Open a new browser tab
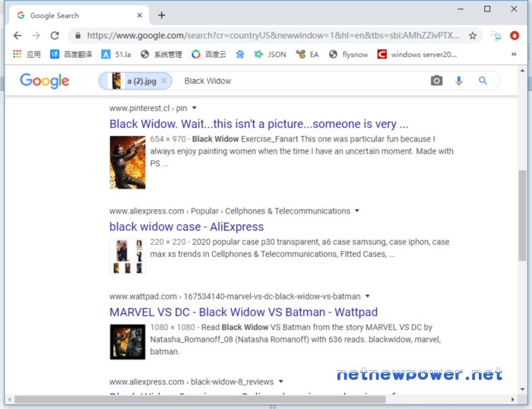Image resolution: width=532 pixels, height=409 pixels. [x=161, y=15]
